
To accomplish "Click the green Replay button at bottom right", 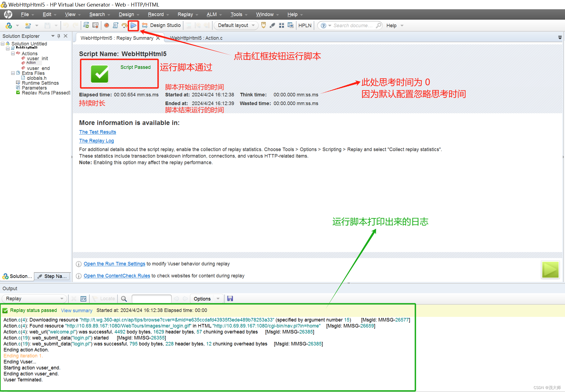I will coord(550,270).
